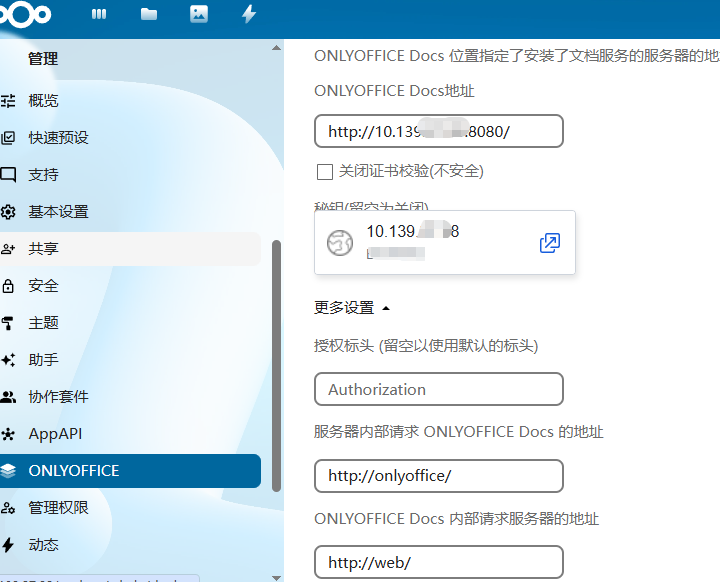Focus the Authorization header input field
Image resolution: width=720 pixels, height=582 pixels.
coord(438,390)
